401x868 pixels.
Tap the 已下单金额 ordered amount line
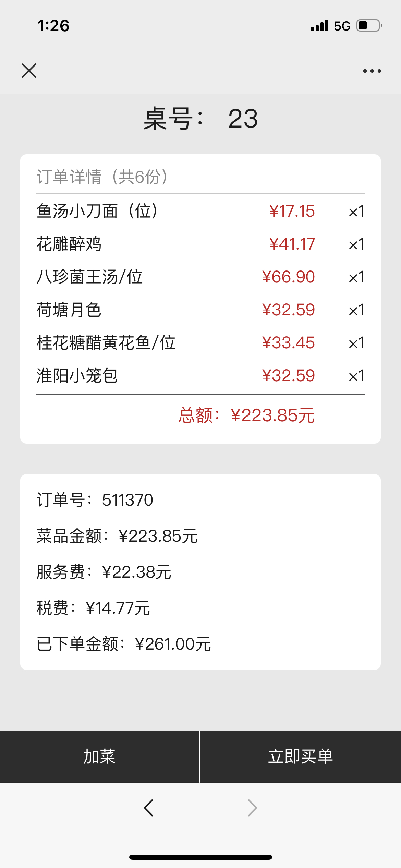pos(124,644)
